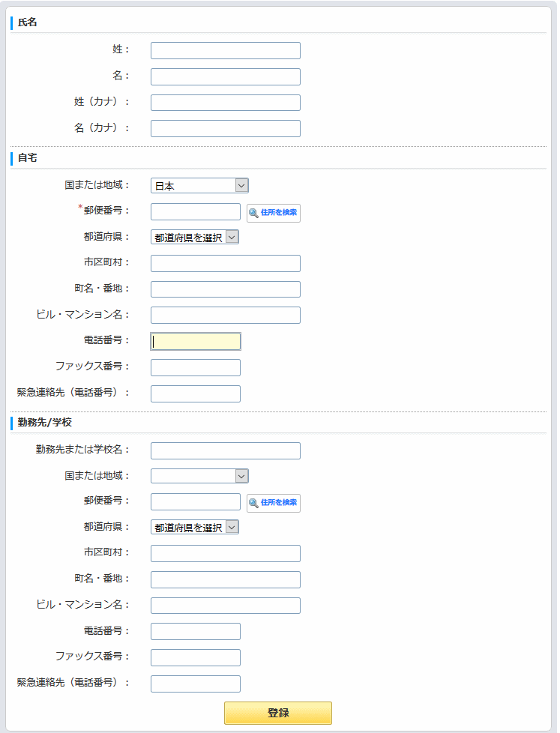
Task: Focus the 名 text field
Action: tap(225, 77)
